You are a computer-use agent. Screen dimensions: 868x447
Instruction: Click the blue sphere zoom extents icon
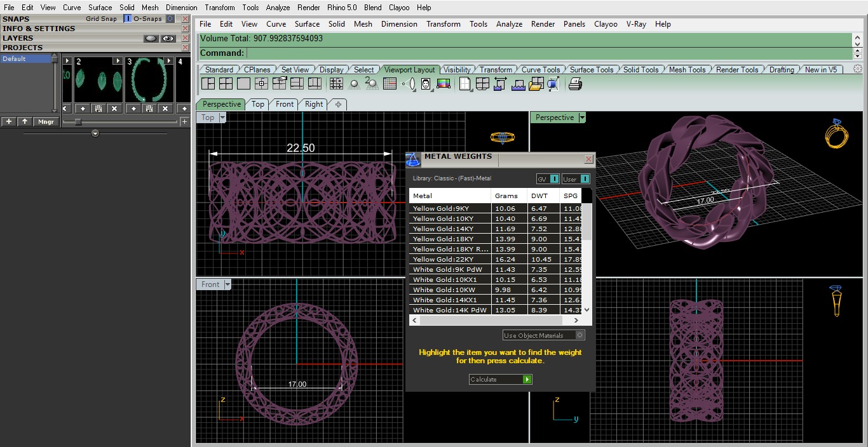click(x=553, y=83)
